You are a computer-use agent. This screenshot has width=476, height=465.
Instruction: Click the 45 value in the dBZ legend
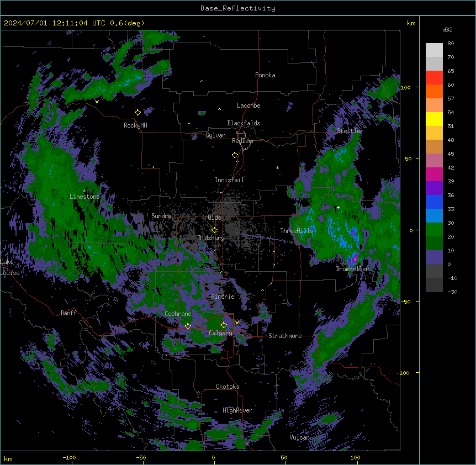[x=451, y=154]
